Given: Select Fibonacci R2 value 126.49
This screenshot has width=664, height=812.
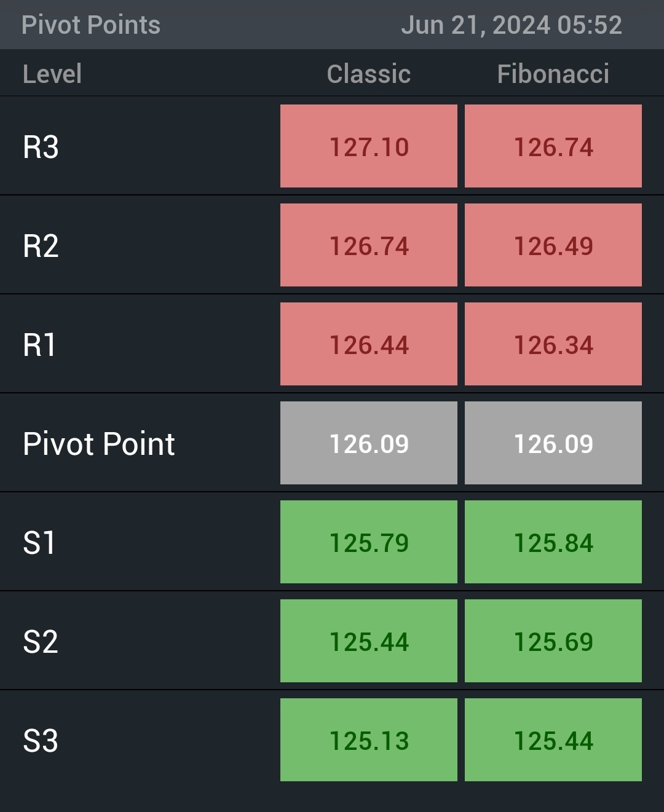Looking at the screenshot, I should [553, 245].
